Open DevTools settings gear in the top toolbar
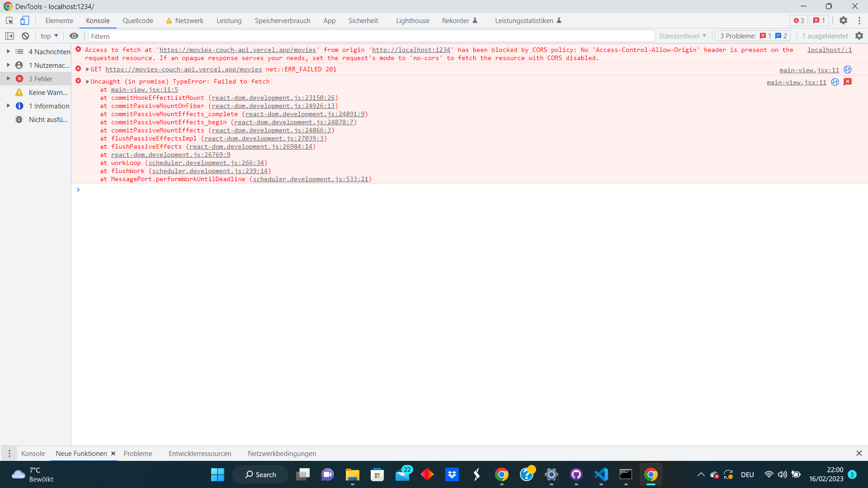The height and width of the screenshot is (488, 868). [x=844, y=21]
